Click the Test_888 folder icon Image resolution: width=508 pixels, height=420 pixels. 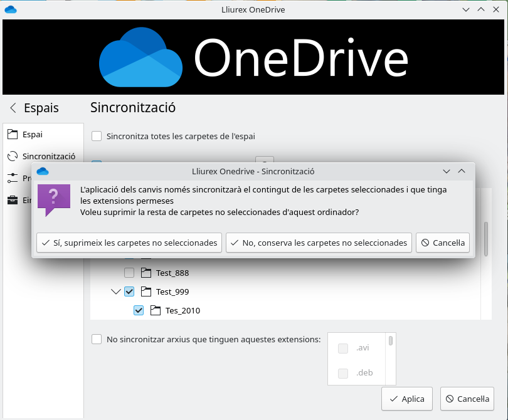146,273
